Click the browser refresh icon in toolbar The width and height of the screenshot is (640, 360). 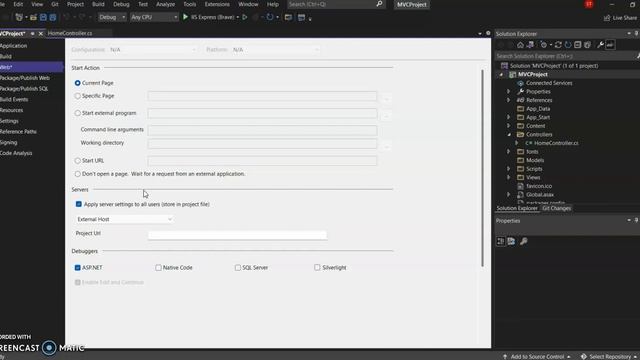point(270,17)
